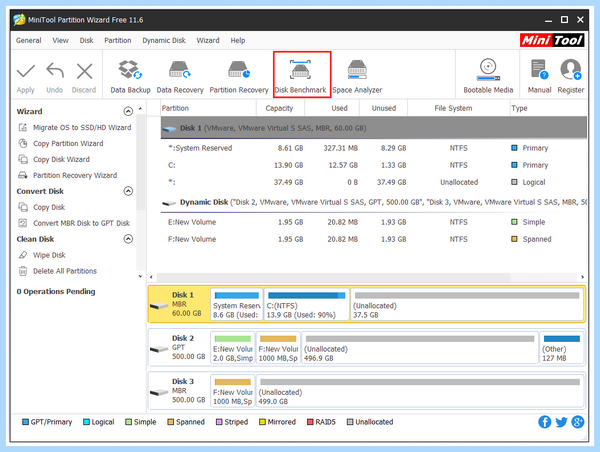Open the Dynamic Disk menu
Viewport: 600px width, 452px height.
(164, 41)
